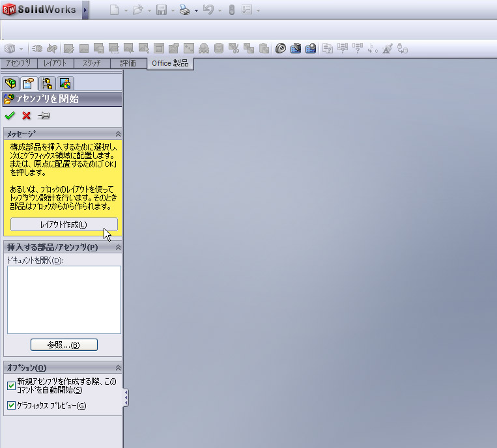Click the レイアウト作成 button
The image size is (497, 448).
64,225
